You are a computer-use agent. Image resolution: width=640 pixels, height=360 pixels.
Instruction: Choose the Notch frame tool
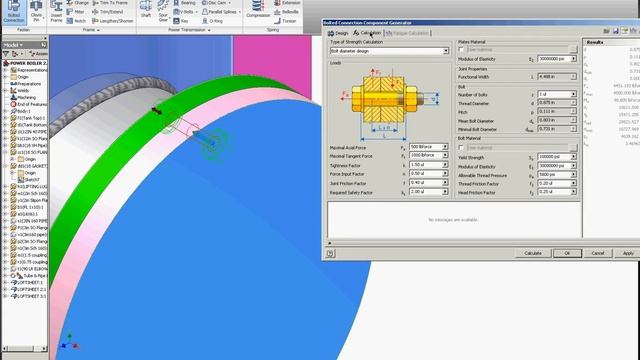click(76, 21)
